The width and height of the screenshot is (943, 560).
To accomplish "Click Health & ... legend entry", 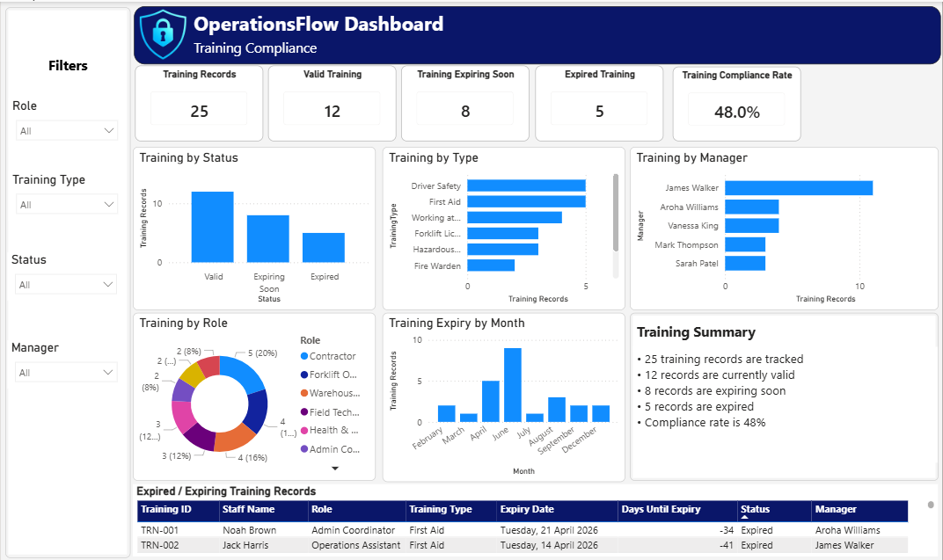I will (x=330, y=430).
